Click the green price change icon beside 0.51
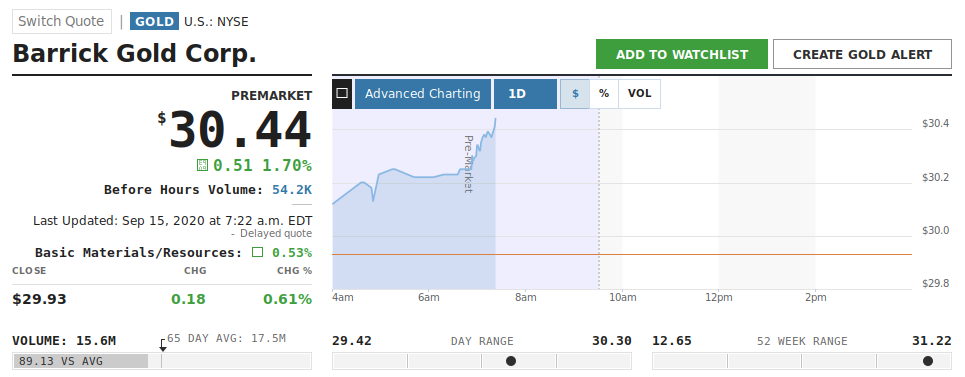The width and height of the screenshot is (965, 377). [202, 165]
